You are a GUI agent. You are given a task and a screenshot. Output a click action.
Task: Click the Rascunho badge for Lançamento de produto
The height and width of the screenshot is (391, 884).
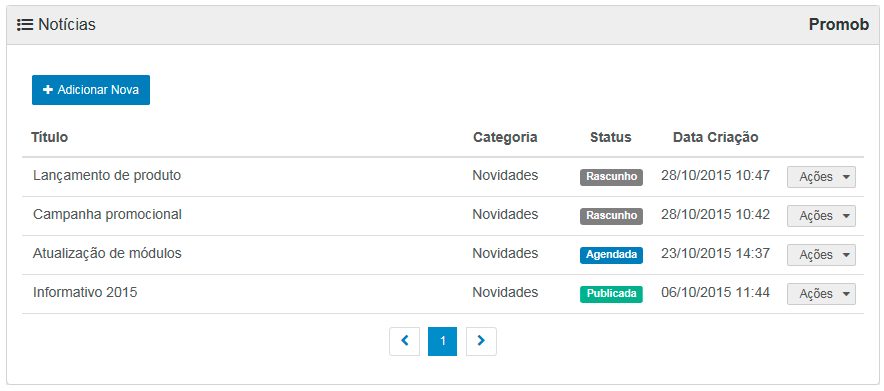click(x=611, y=177)
